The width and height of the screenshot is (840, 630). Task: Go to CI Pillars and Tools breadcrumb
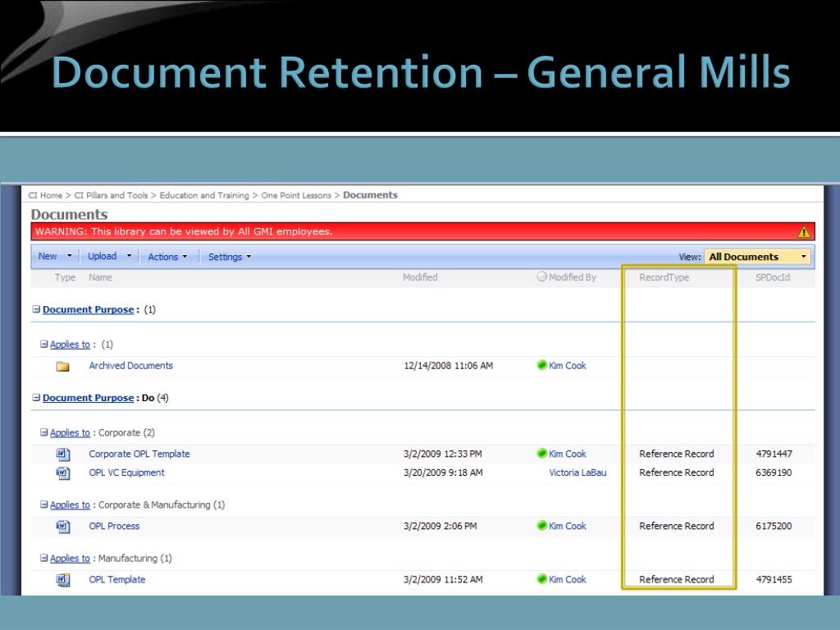click(x=111, y=195)
